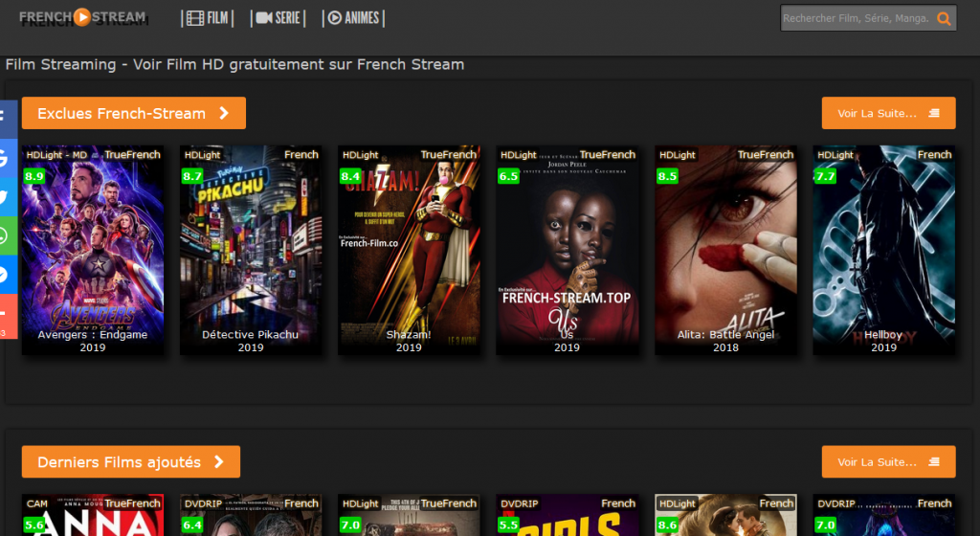980x536 pixels.
Task: Open the FILM menu
Action: click(x=207, y=18)
